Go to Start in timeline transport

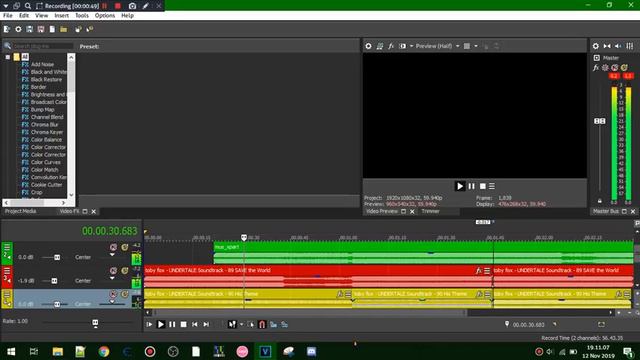click(x=195, y=324)
